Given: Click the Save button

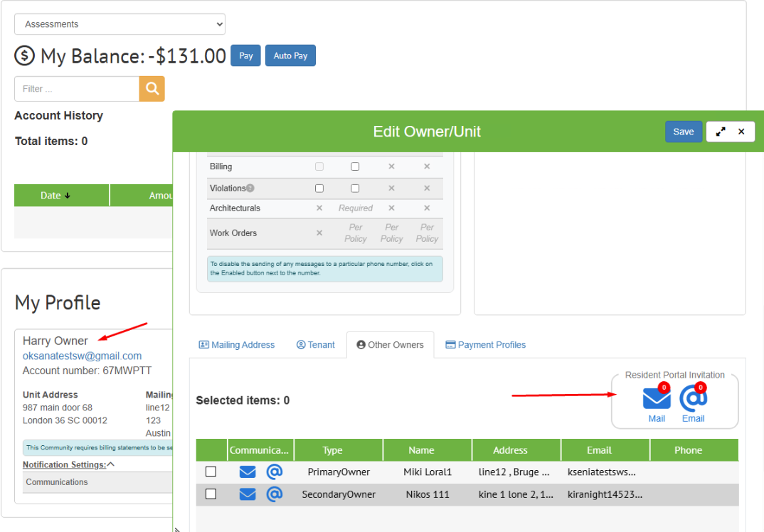Looking at the screenshot, I should pos(683,132).
